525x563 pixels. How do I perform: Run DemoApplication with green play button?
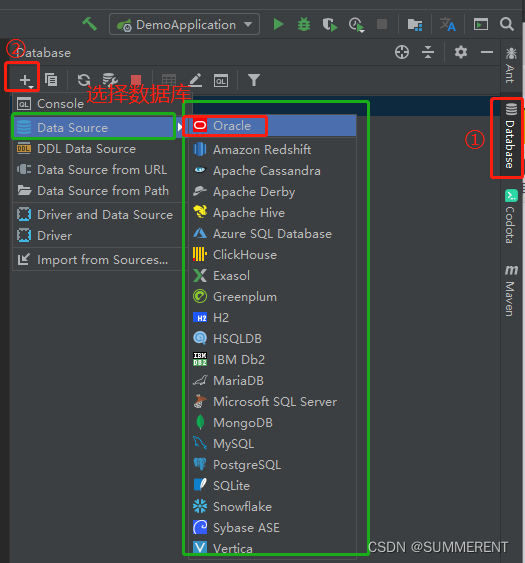point(278,24)
